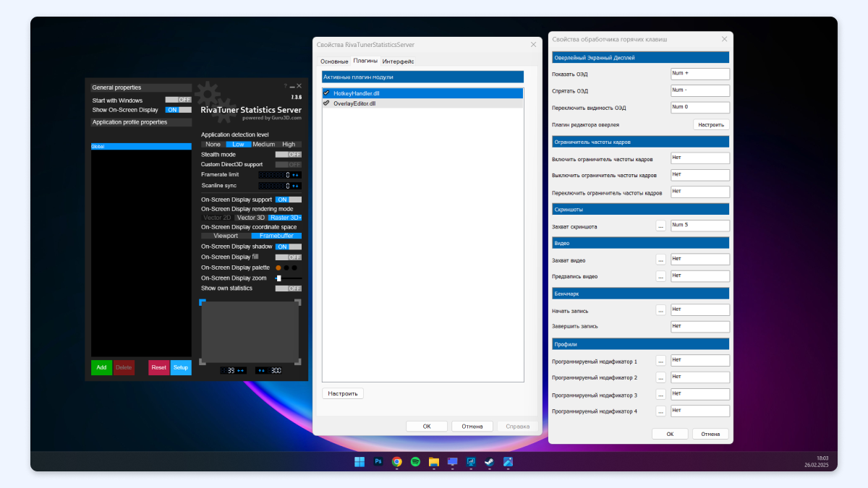Image resolution: width=868 pixels, height=488 pixels.
Task: Switch to the Основные tab
Action: 334,61
